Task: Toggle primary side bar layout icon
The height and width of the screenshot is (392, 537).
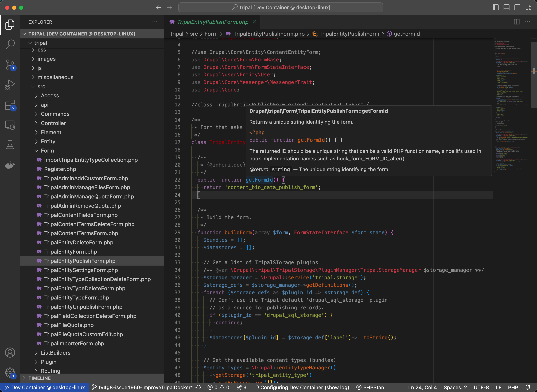Action: (495, 7)
